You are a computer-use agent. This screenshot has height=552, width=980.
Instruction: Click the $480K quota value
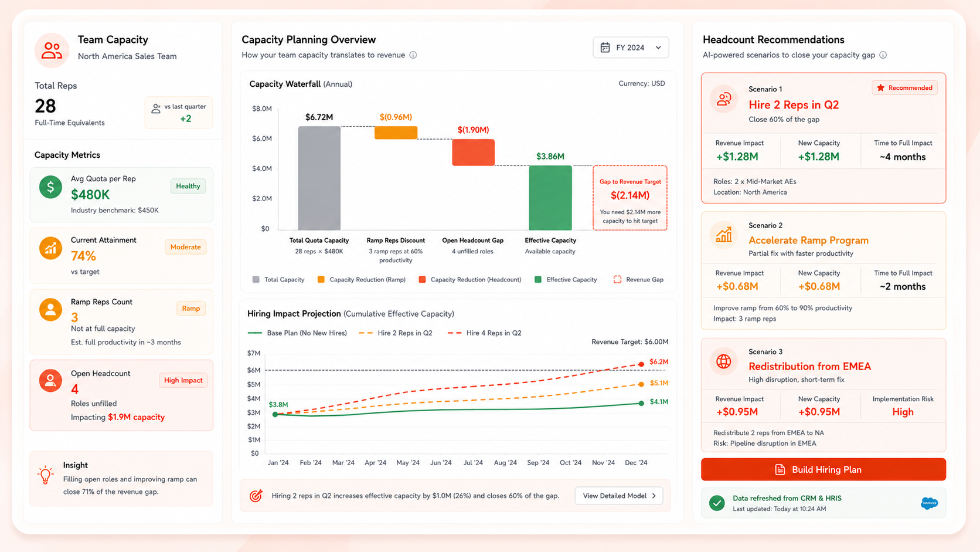pyautogui.click(x=90, y=194)
